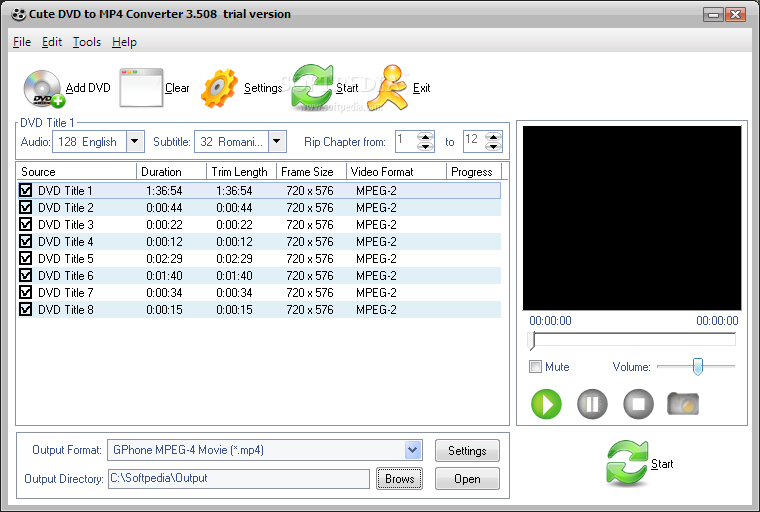760x512 pixels.
Task: Click the Add DVD label in the toolbar
Action: tap(88, 88)
